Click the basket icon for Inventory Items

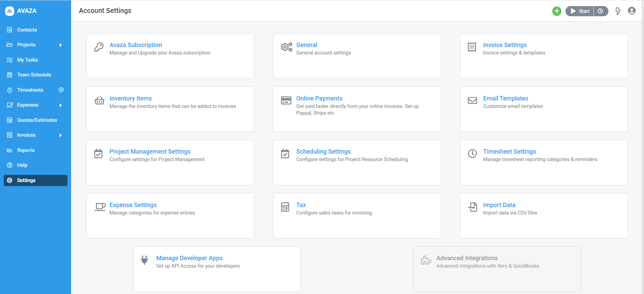point(99,100)
